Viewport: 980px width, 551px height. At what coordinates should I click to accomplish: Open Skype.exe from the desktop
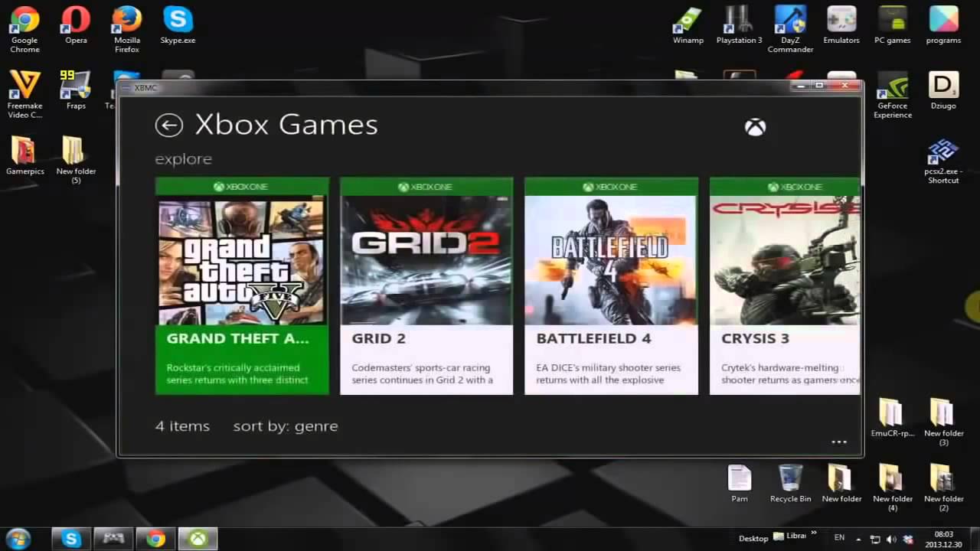[178, 19]
